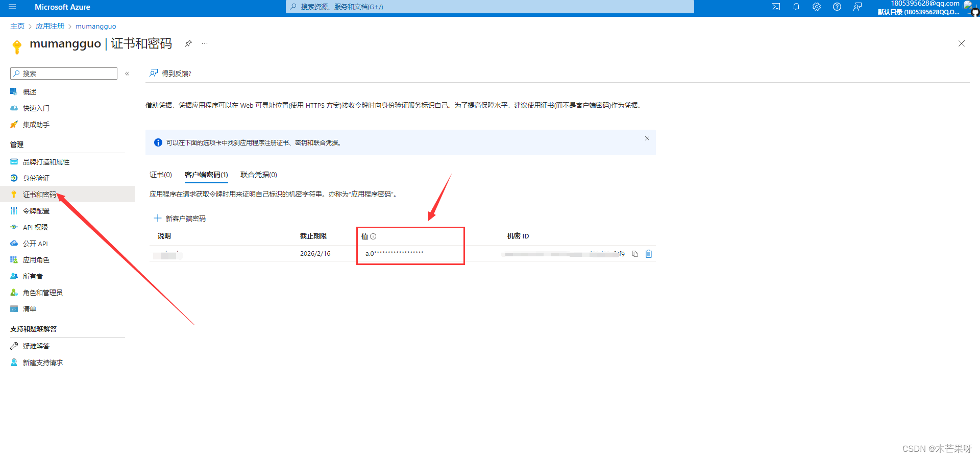This screenshot has height=458, width=980.
Task: Delete the client secret with trash icon
Action: click(649, 254)
